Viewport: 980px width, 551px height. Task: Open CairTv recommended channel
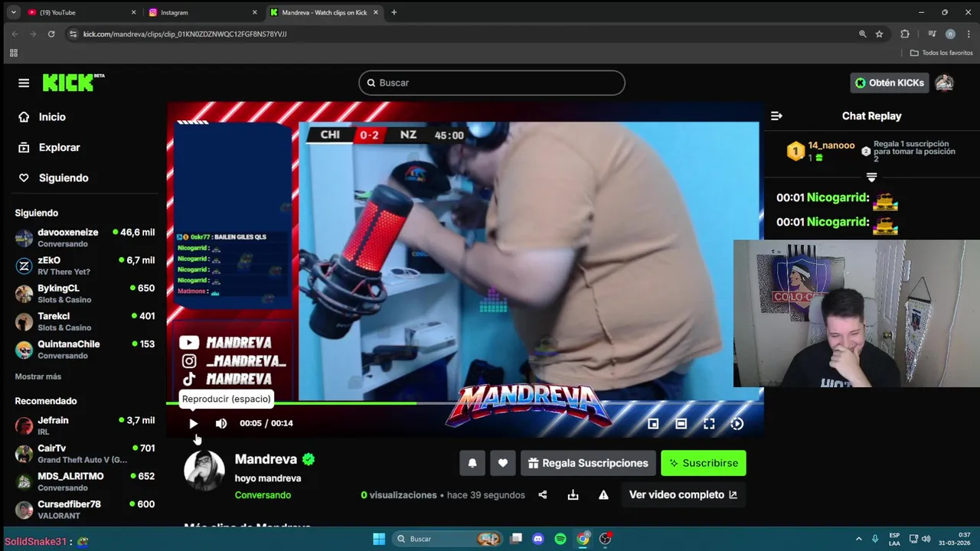84,453
